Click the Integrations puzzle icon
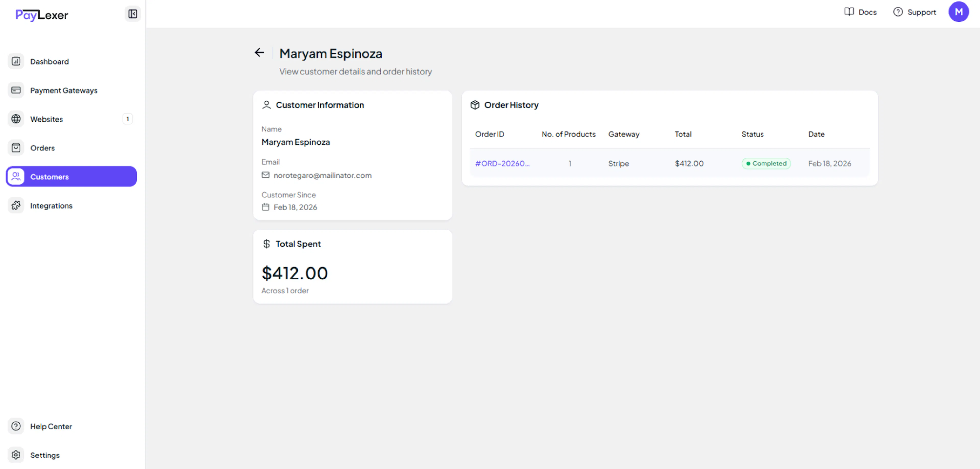This screenshot has width=980, height=469. coord(16,205)
